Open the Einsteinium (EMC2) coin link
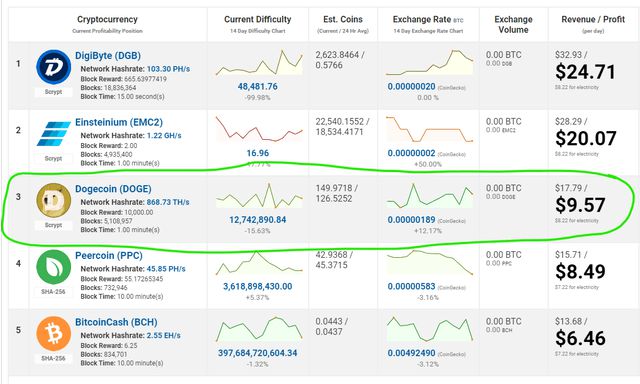Screen dimensions: 640x384 (119, 122)
